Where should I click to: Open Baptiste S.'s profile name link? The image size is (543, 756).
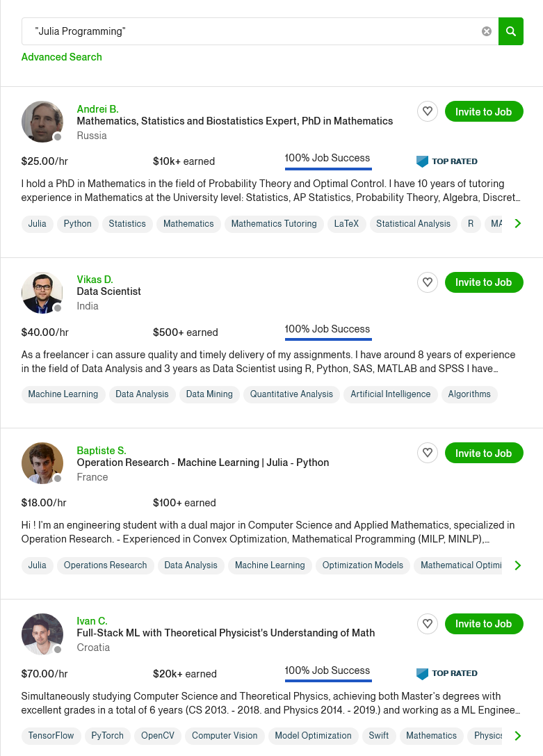point(102,451)
